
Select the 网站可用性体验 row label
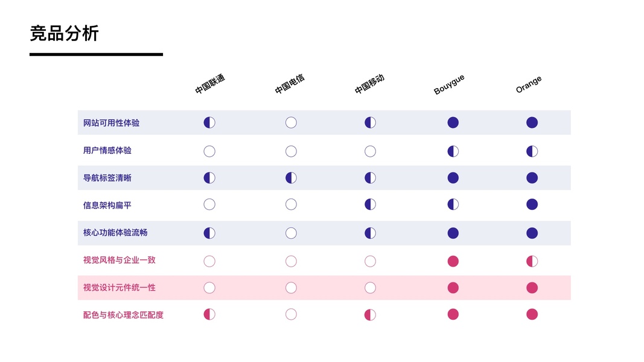(x=111, y=123)
